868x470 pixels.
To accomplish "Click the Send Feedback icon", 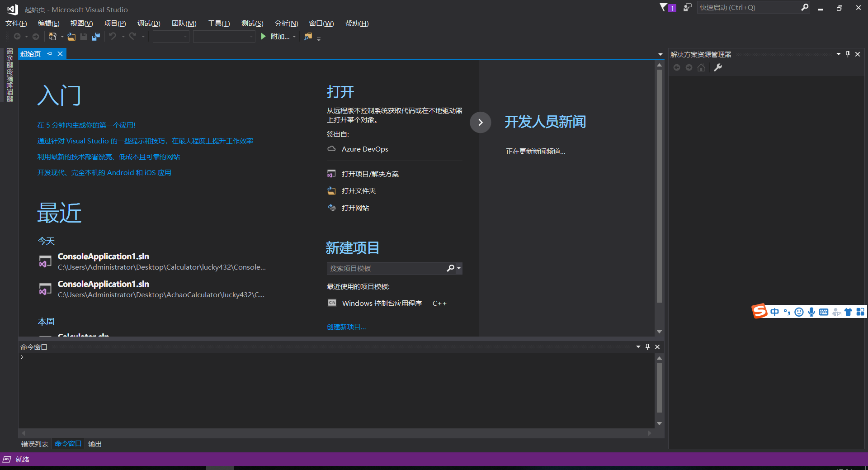I will pos(688,7).
